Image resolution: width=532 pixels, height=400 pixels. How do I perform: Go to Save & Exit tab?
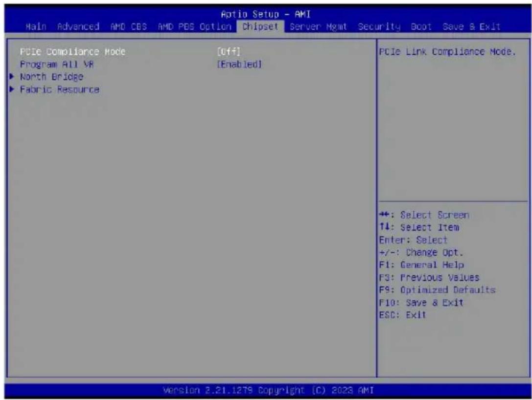[471, 26]
